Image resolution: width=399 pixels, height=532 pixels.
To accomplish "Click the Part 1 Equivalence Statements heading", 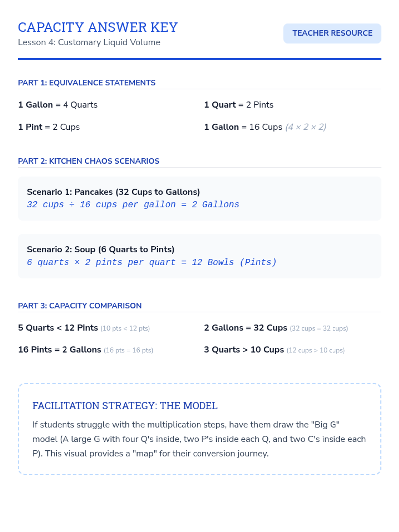I will (x=87, y=83).
